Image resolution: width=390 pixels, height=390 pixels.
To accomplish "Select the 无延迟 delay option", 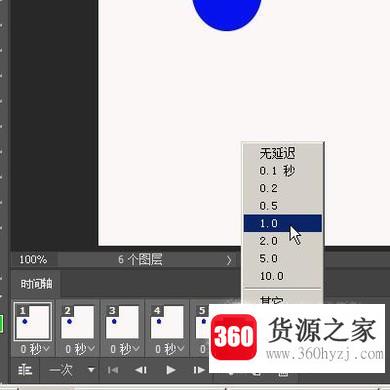I will point(283,153).
